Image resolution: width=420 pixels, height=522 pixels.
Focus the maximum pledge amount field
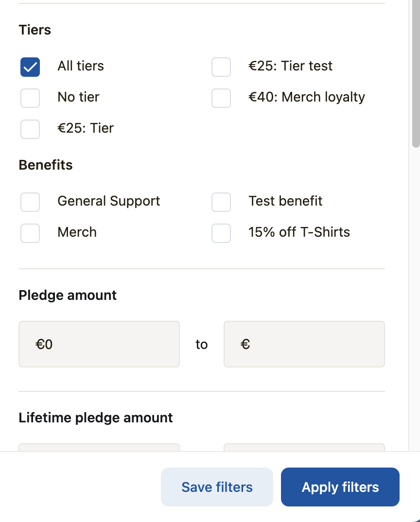[x=304, y=344]
